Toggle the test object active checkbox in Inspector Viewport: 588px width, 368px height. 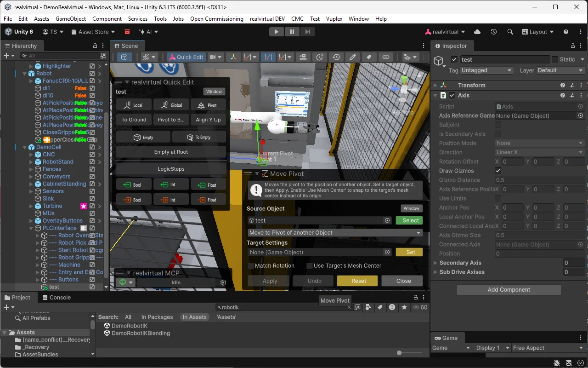[454, 59]
